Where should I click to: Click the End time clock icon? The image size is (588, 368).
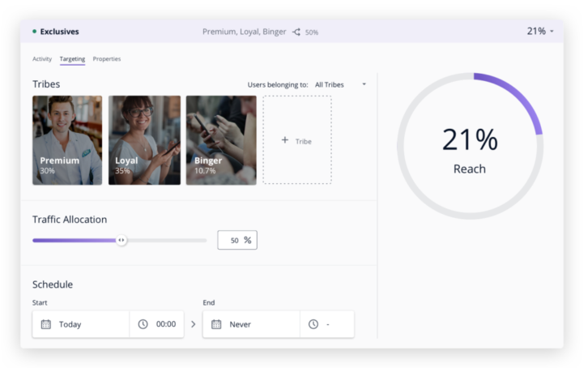313,324
